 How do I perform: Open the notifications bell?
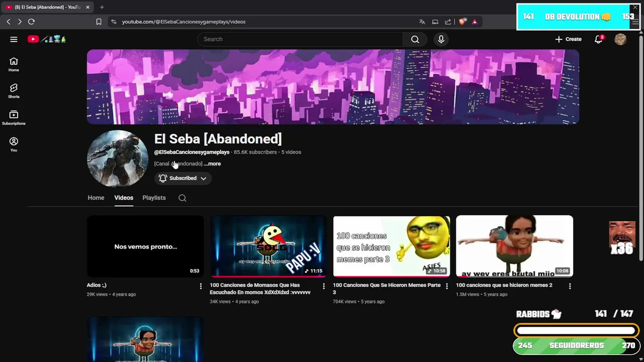point(598,39)
